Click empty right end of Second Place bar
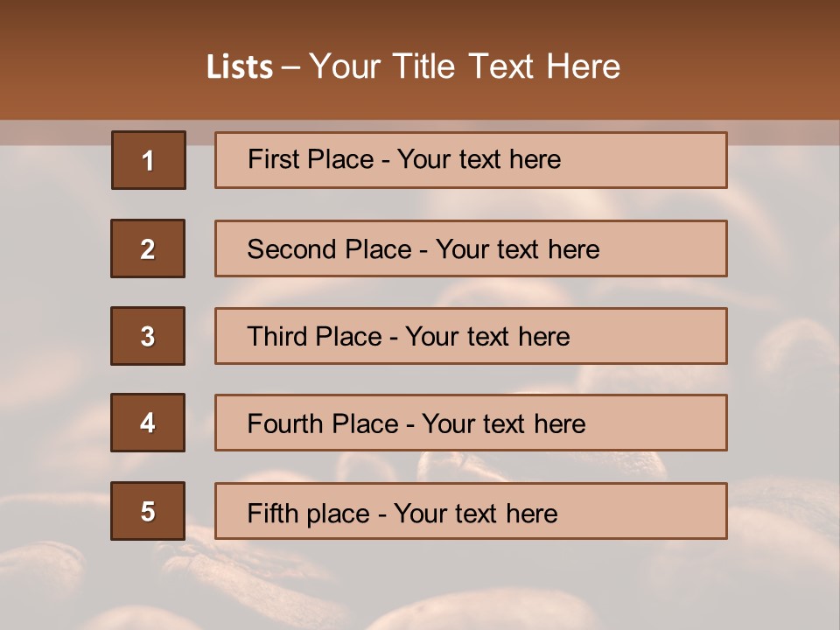 pos(664,248)
